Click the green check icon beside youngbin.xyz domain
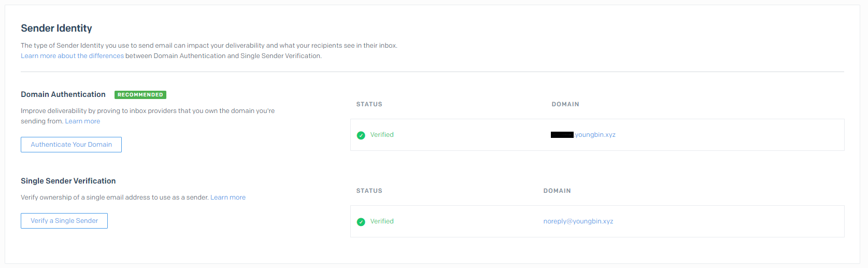 pyautogui.click(x=361, y=135)
